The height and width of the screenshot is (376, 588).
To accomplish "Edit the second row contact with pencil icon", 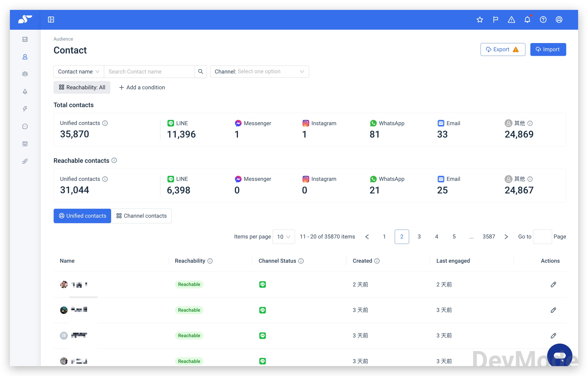I will pos(553,310).
